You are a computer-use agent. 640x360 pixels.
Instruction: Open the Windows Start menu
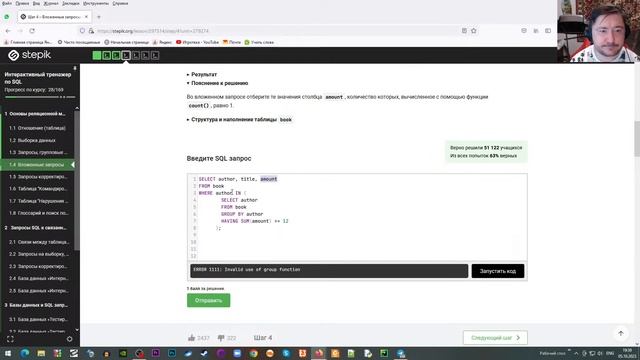pos(8,353)
